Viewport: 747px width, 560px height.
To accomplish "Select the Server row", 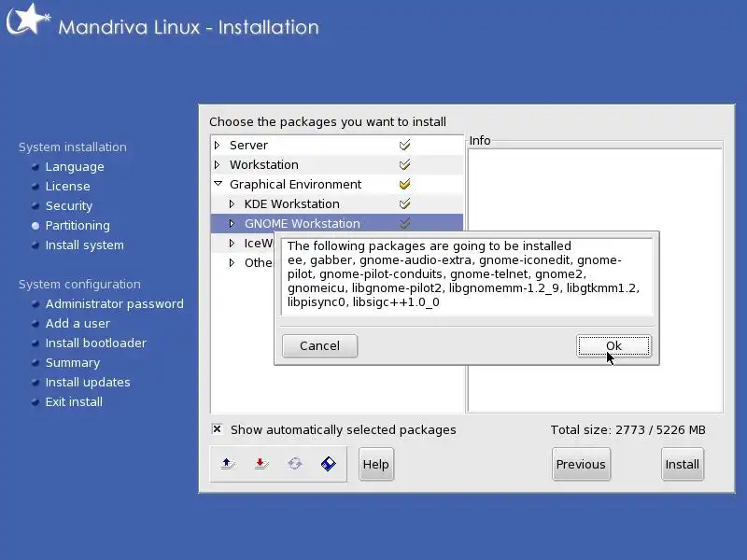I will point(337,145).
